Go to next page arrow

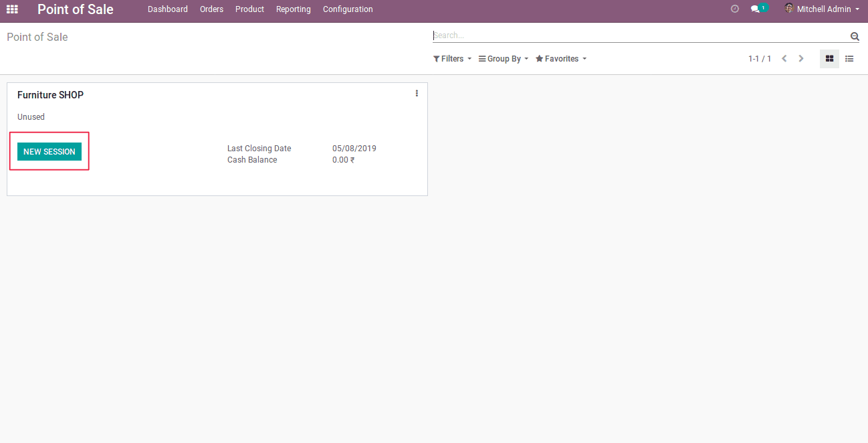click(x=801, y=59)
